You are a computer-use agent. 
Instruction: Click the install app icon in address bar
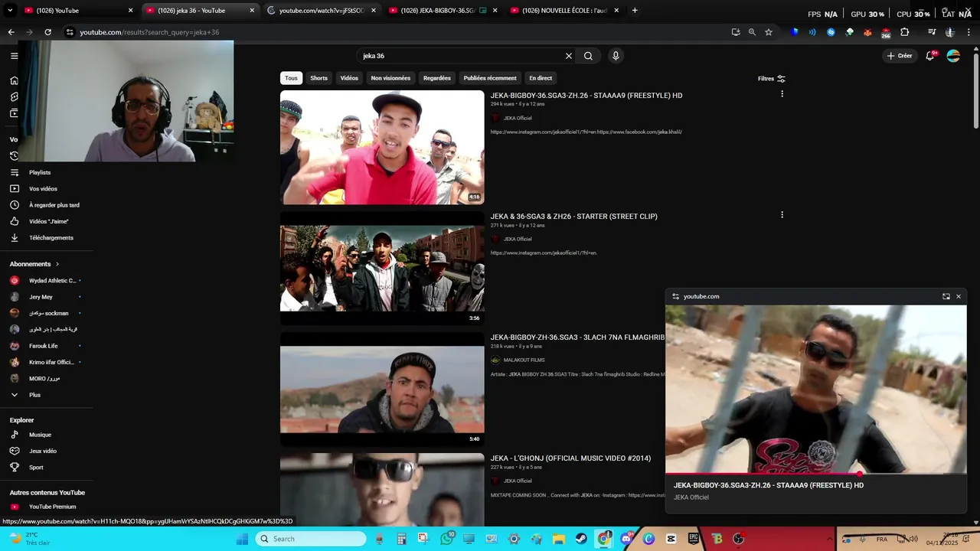click(x=736, y=32)
